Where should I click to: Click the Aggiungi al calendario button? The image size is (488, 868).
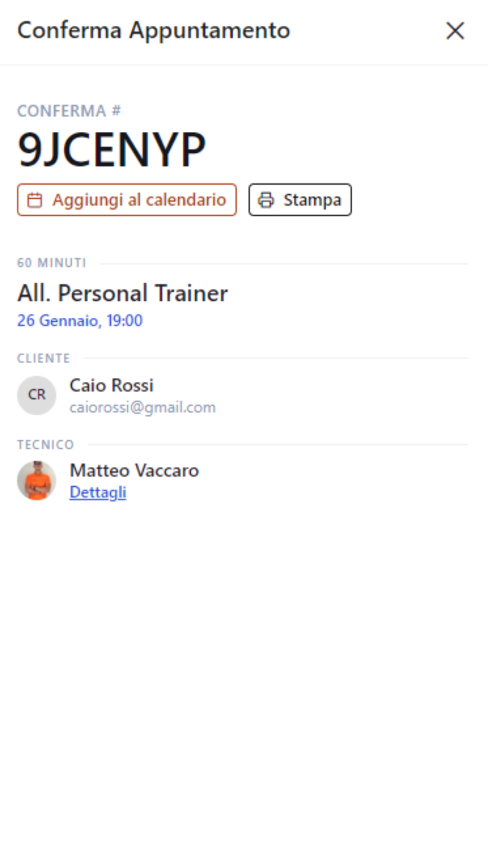click(x=127, y=200)
